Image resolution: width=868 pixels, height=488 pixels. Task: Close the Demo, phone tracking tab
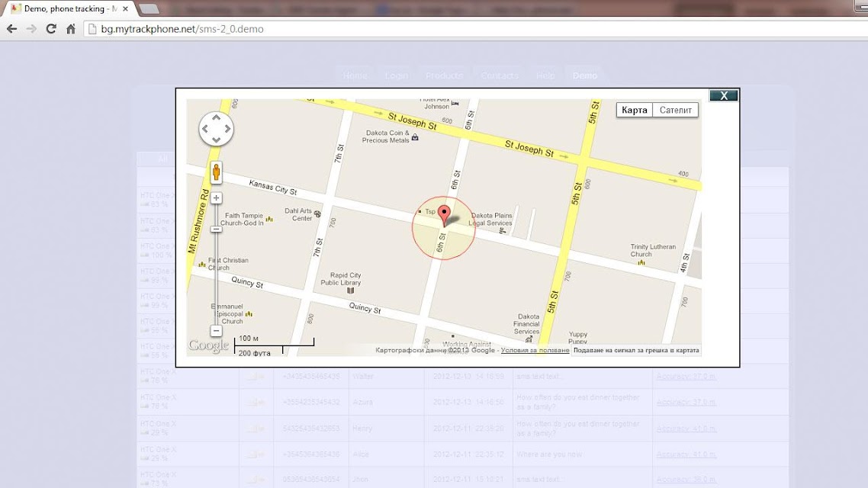[x=126, y=9]
